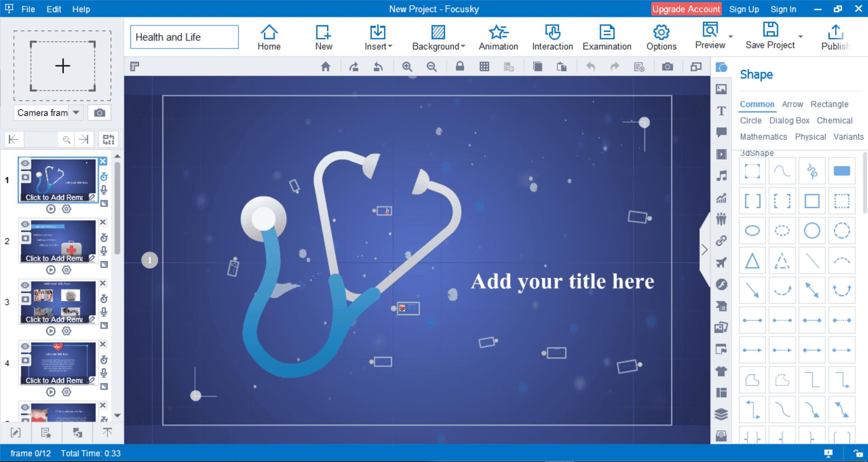Select the Shape panel icon
The width and height of the screenshot is (868, 462).
722,66
